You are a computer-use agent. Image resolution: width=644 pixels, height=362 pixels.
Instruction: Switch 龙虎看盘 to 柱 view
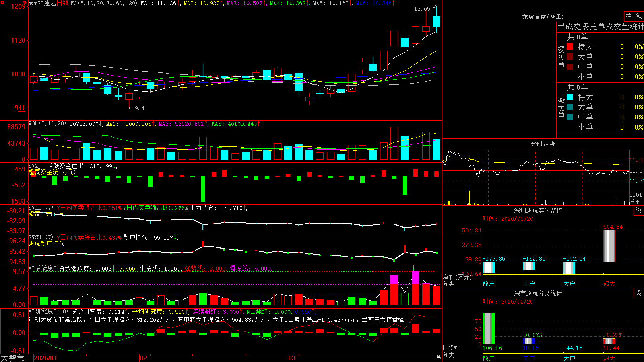[629, 16]
